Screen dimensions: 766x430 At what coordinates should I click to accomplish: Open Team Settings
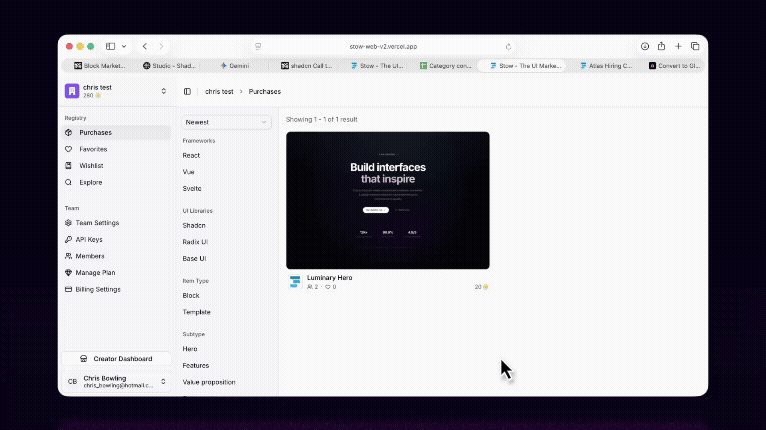(117, 223)
